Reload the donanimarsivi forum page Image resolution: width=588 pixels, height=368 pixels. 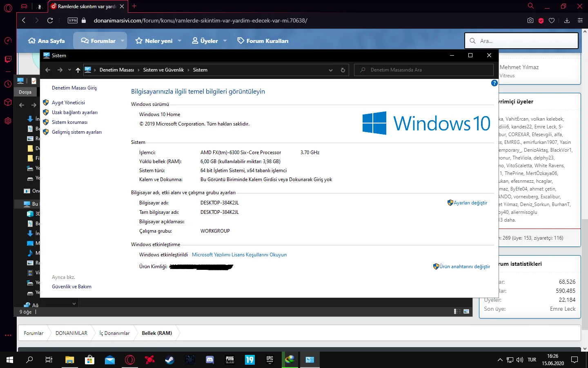coord(50,20)
